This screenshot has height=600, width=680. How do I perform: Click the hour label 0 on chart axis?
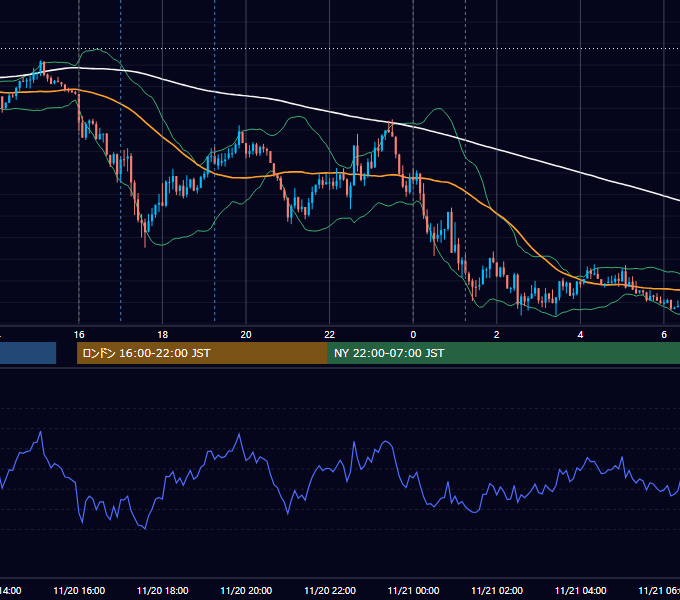[x=413, y=335]
